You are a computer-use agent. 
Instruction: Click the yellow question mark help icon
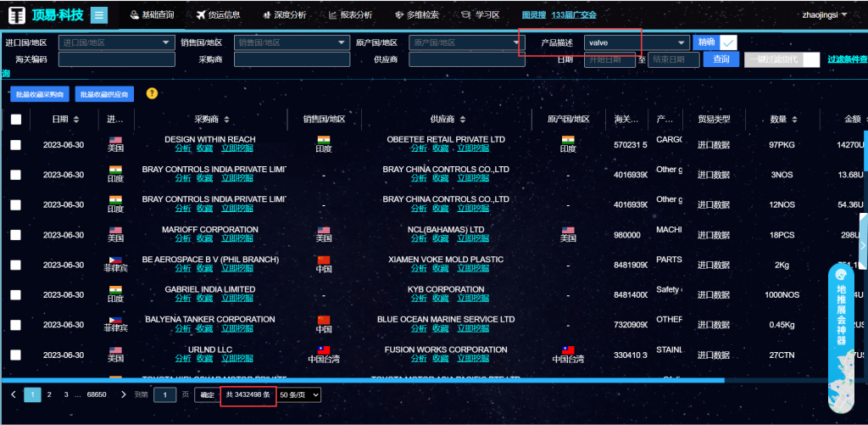point(152,93)
